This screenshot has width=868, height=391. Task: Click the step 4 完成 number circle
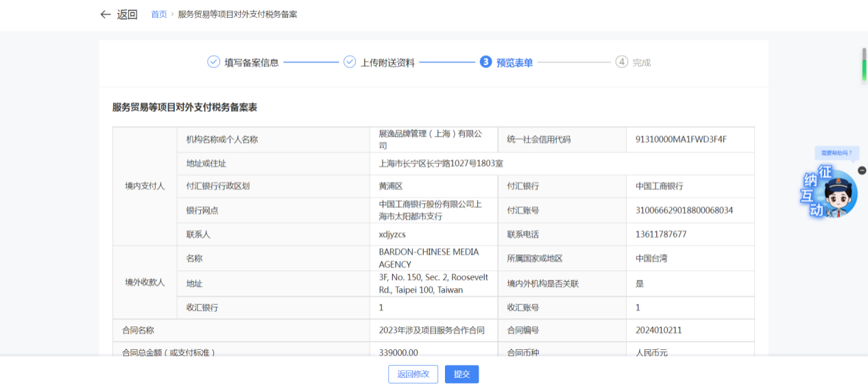[x=622, y=62]
